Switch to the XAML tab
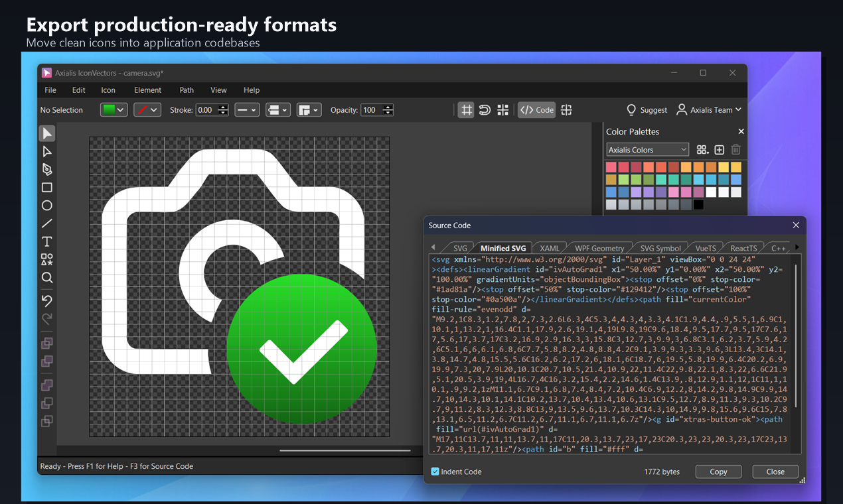Image resolution: width=843 pixels, height=504 pixels. point(550,248)
